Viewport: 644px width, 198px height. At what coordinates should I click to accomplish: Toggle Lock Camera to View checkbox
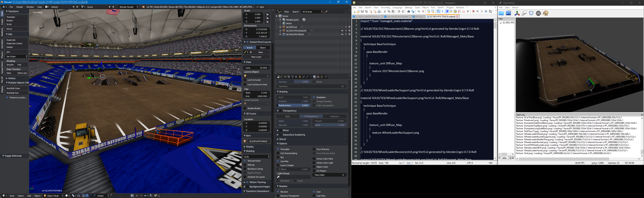(x=245, y=85)
